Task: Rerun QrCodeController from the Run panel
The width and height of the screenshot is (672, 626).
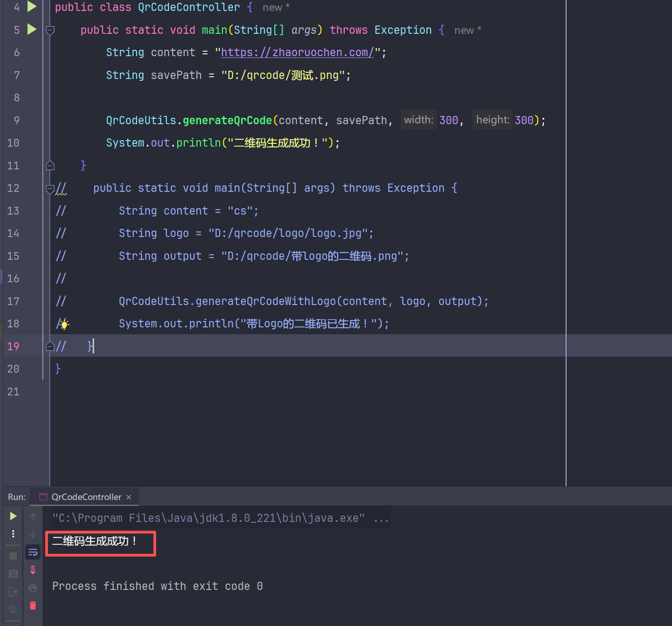Action: pos(13,516)
